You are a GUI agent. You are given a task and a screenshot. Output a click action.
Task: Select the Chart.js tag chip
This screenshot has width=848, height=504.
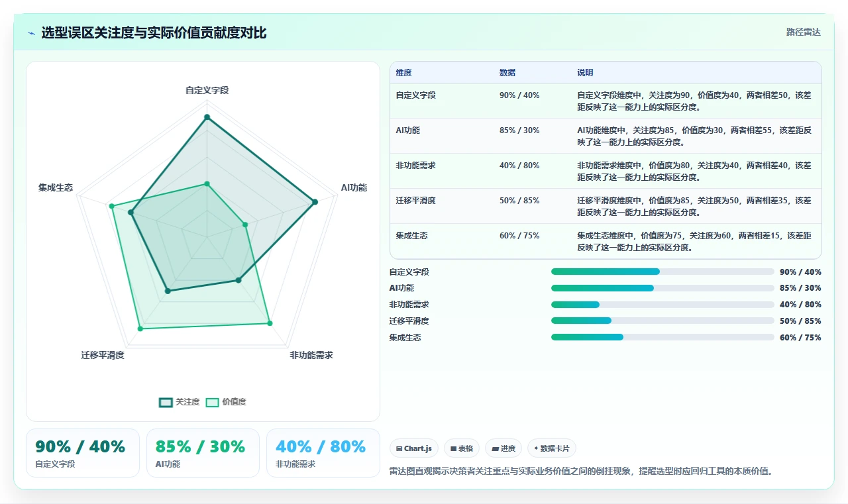point(414,448)
